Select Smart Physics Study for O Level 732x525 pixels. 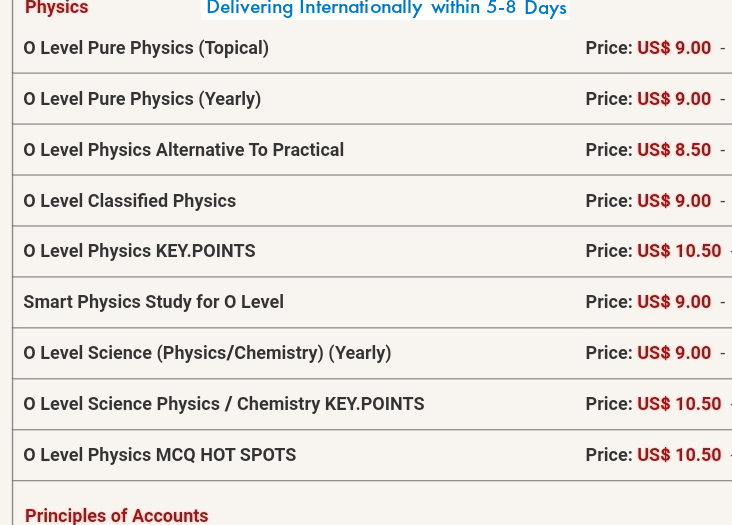(x=154, y=302)
